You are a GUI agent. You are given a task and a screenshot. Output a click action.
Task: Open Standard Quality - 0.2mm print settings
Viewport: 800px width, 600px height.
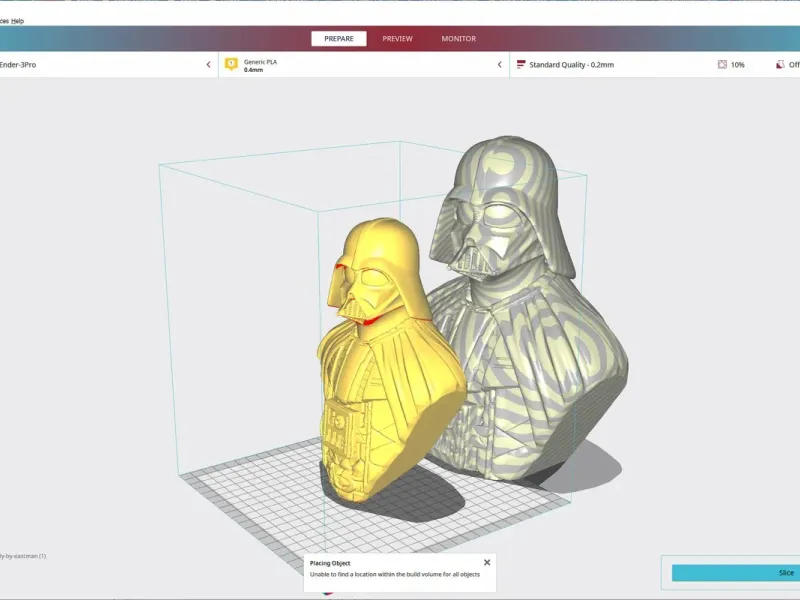[571, 65]
